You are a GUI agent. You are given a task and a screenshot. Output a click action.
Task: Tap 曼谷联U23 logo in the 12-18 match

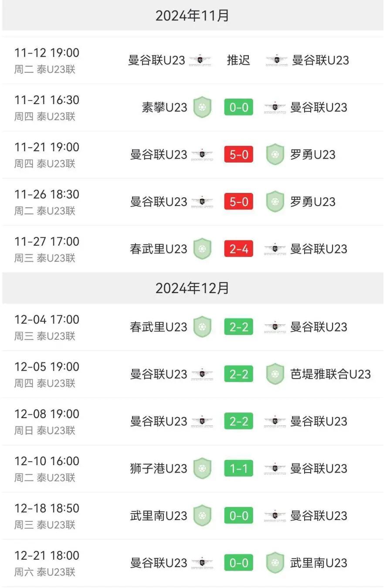(275, 516)
